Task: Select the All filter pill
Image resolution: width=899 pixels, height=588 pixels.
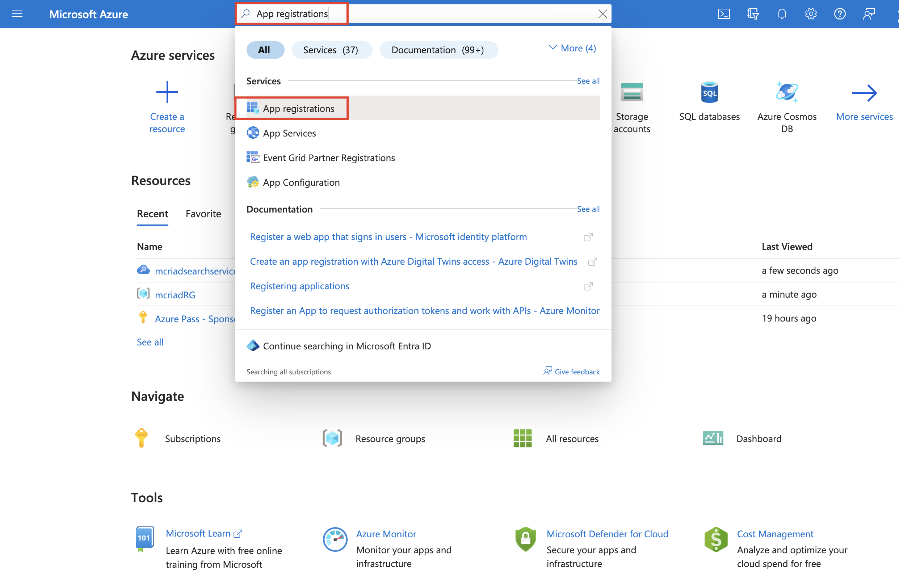Action: pyautogui.click(x=265, y=50)
